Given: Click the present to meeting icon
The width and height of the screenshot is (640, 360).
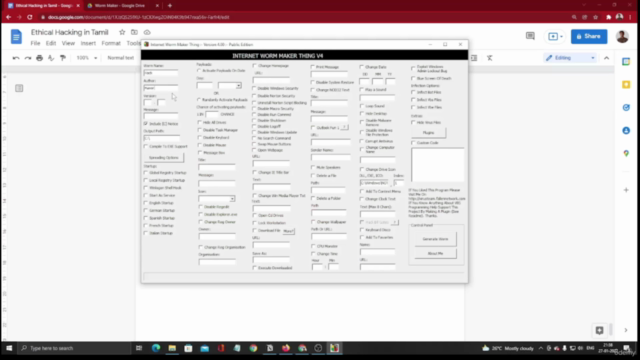Looking at the screenshot, I should [x=553, y=36].
